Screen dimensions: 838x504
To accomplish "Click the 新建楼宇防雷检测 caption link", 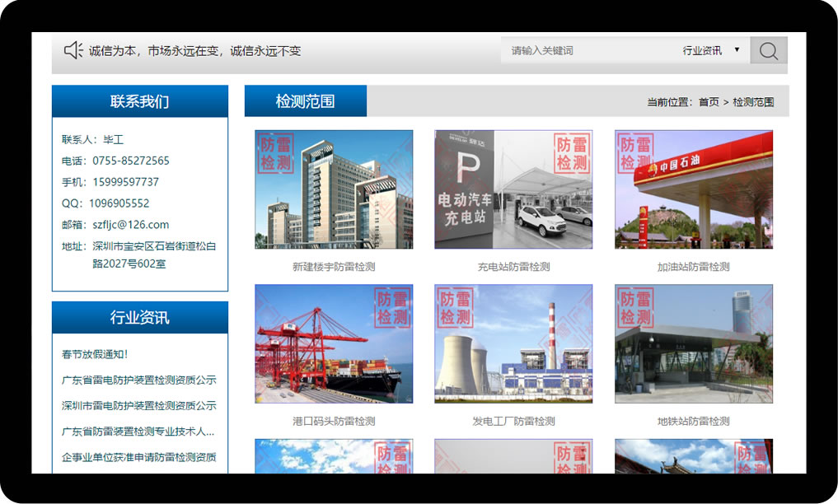I will [334, 267].
